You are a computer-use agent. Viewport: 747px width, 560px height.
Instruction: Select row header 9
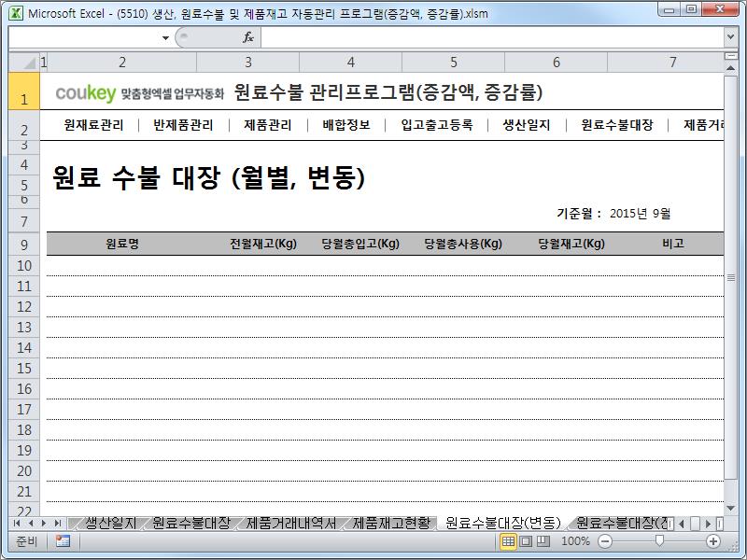coord(24,245)
